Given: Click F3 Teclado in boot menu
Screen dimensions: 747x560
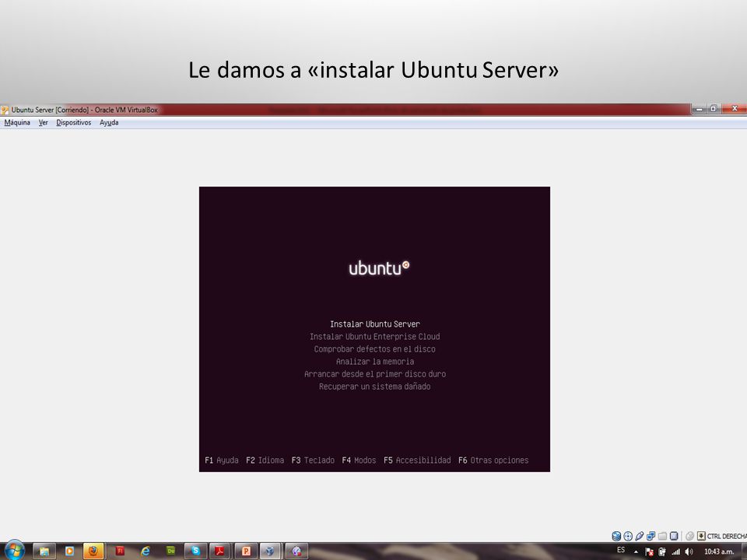Looking at the screenshot, I should (x=313, y=460).
